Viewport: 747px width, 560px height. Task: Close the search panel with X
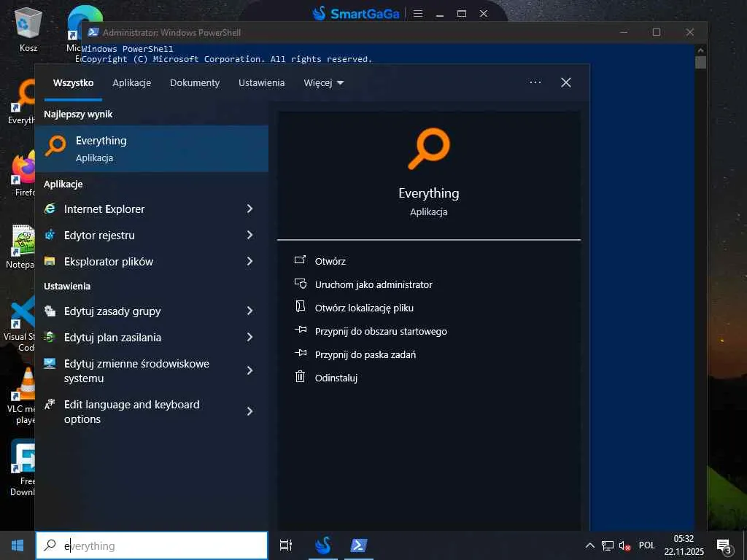(566, 82)
